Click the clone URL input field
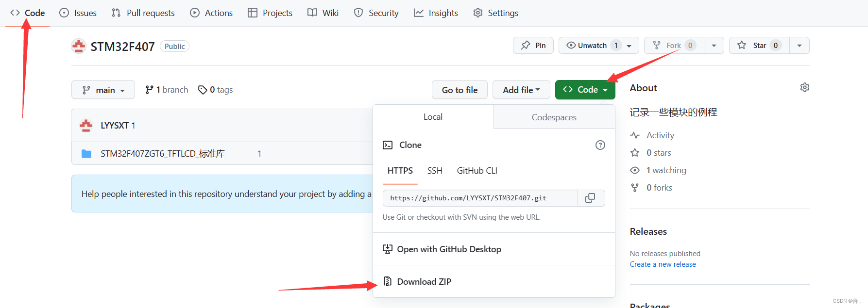This screenshot has height=308, width=868. click(480, 198)
